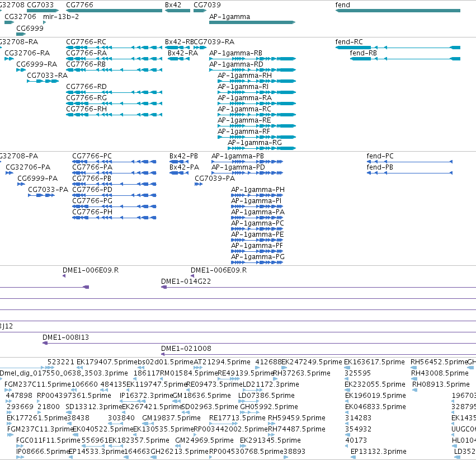The image size is (476, 460).
Task: Click transcript fend-RB label
Action: tap(364, 53)
